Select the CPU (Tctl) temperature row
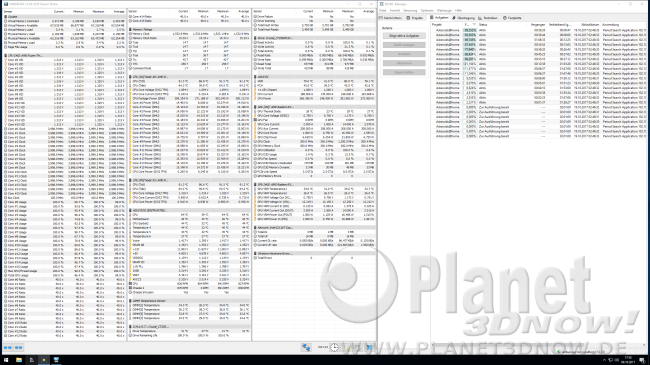Image resolution: width=650 pixels, height=365 pixels. 189,81
